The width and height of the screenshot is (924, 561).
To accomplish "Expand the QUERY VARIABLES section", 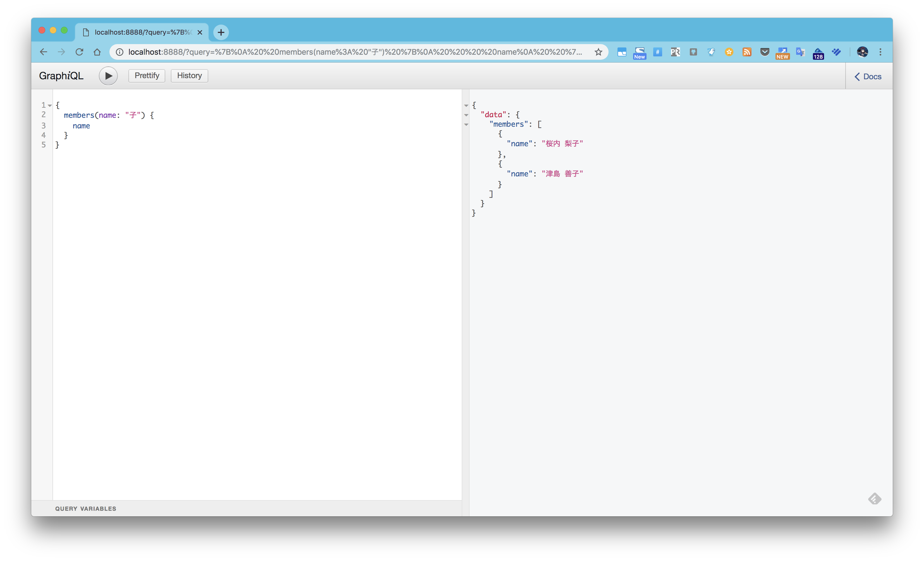I will 85,509.
